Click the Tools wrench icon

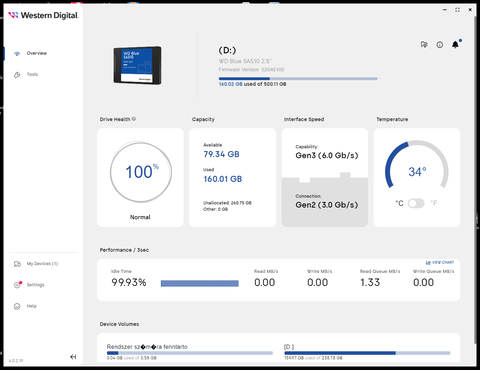point(17,75)
